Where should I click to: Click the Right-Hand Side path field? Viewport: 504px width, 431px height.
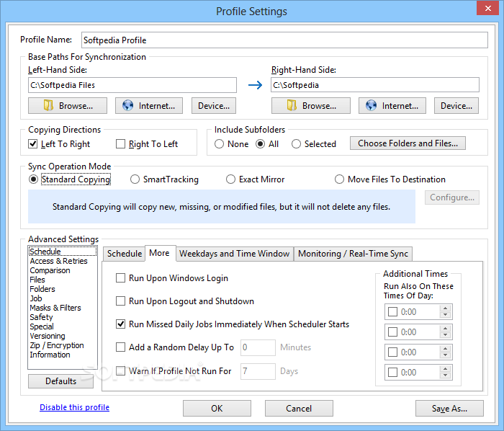tap(375, 85)
